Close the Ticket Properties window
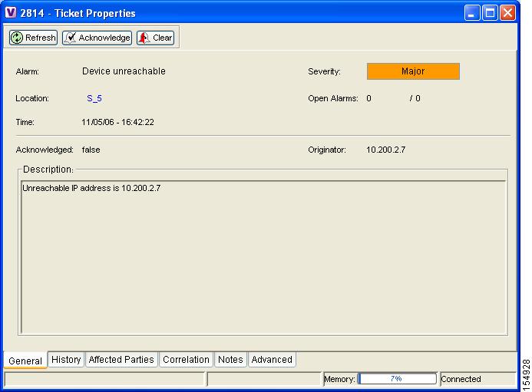Viewport: 532px width, 392px height. click(x=508, y=13)
